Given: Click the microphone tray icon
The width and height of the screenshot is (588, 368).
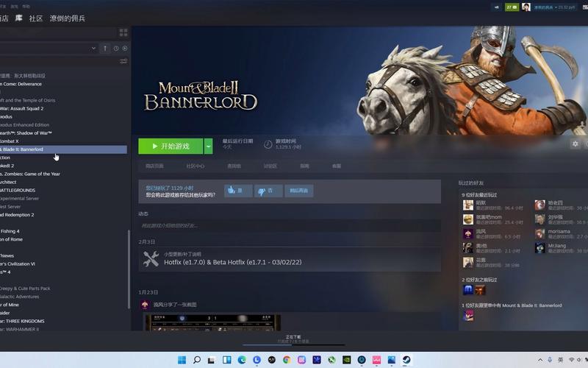Looking at the screenshot, I should tap(550, 360).
